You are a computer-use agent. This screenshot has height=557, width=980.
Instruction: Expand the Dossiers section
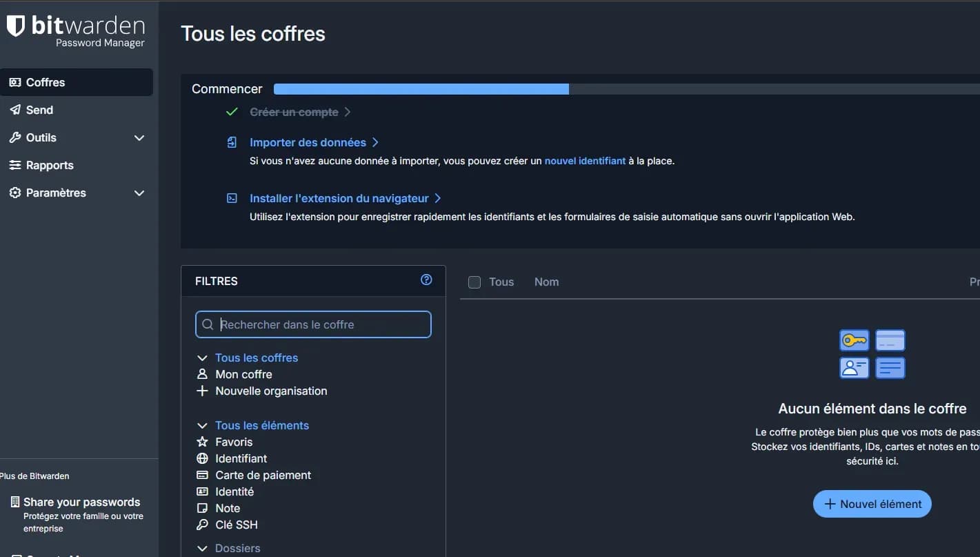tap(201, 547)
